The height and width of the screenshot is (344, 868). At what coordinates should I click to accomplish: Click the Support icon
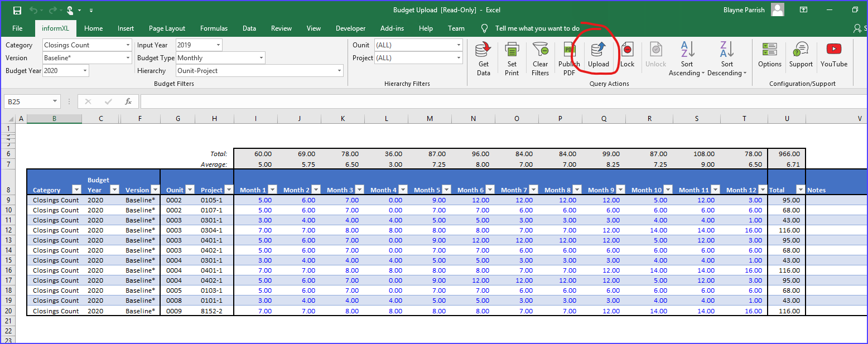click(801, 56)
